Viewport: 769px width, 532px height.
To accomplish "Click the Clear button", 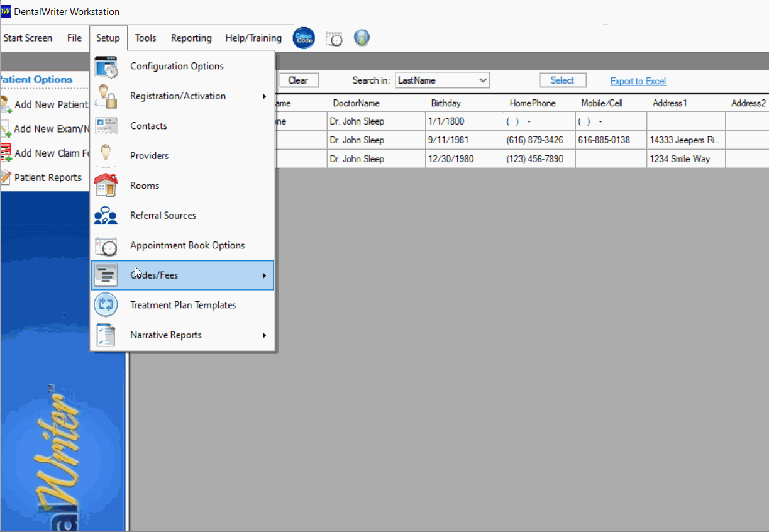I will pyautogui.click(x=298, y=80).
